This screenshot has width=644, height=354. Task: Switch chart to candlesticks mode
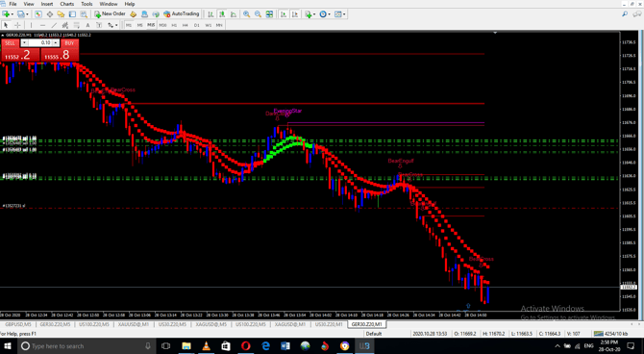click(222, 14)
